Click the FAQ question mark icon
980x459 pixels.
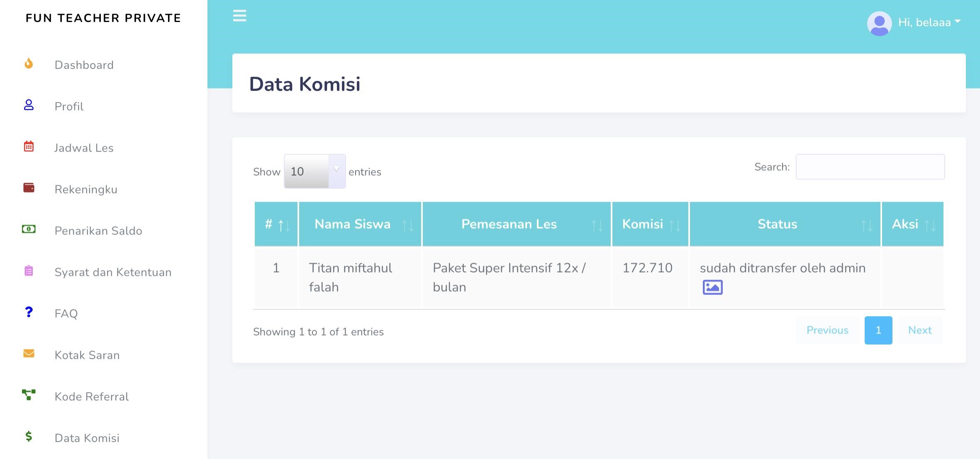pyautogui.click(x=29, y=312)
